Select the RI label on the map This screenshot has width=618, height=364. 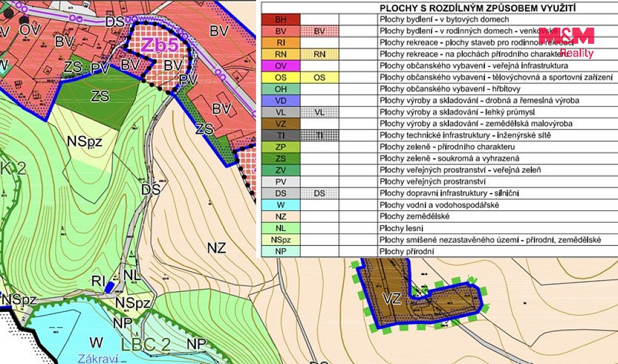(98, 281)
